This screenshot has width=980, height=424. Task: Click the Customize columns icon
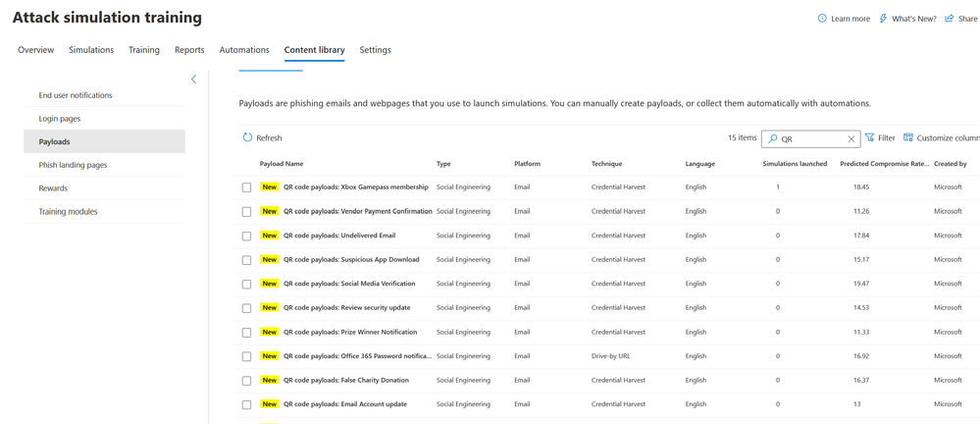[908, 137]
